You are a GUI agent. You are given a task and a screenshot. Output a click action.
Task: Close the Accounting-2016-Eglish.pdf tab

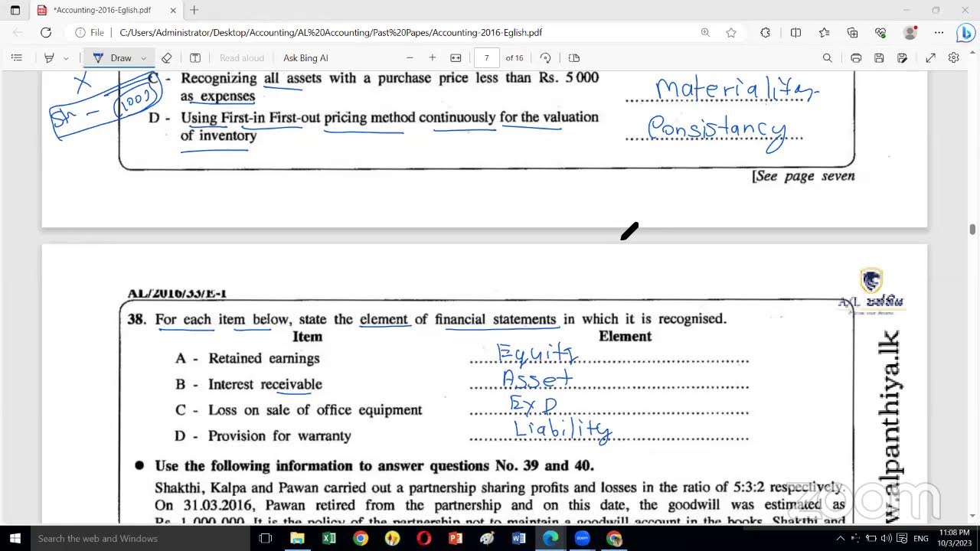tap(173, 10)
